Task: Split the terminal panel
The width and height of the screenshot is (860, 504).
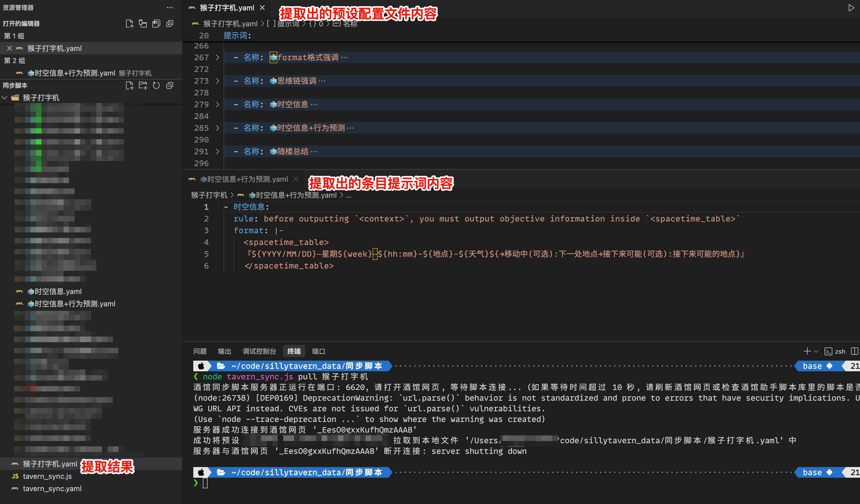Action: click(x=854, y=351)
